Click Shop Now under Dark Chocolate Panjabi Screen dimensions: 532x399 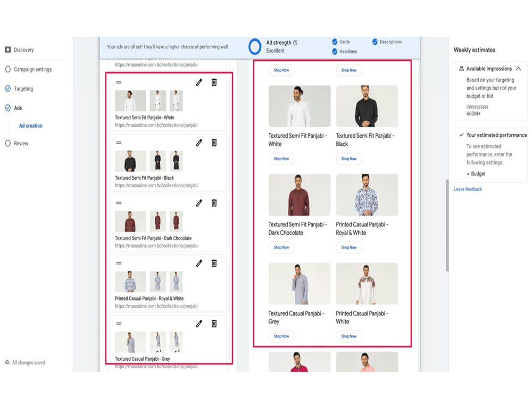281,247
